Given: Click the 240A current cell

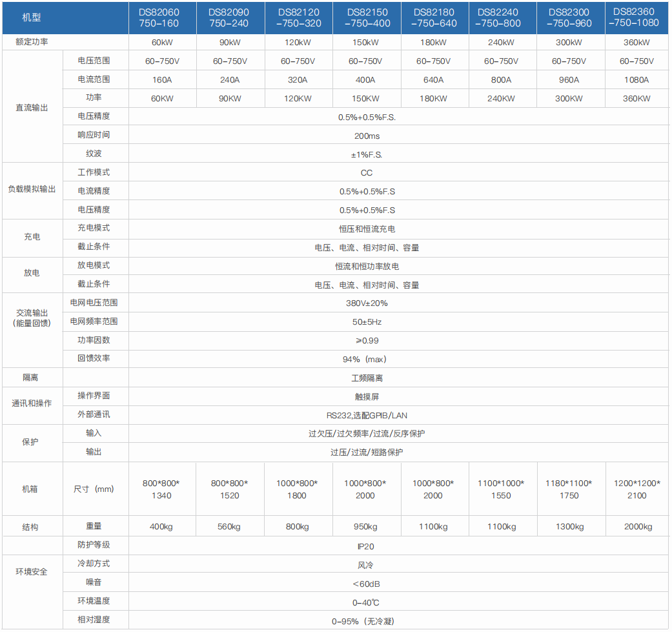Looking at the screenshot, I should [230, 79].
